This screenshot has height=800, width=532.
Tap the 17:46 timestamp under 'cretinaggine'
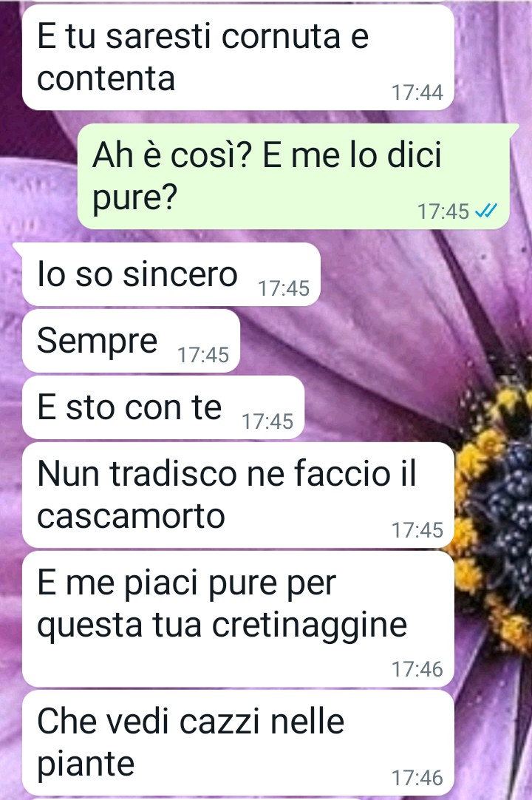click(417, 669)
